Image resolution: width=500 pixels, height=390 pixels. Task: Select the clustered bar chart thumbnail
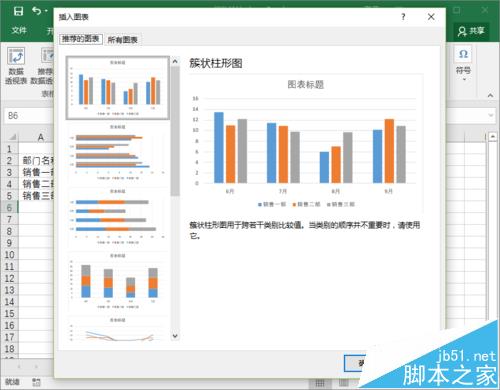pos(118,152)
